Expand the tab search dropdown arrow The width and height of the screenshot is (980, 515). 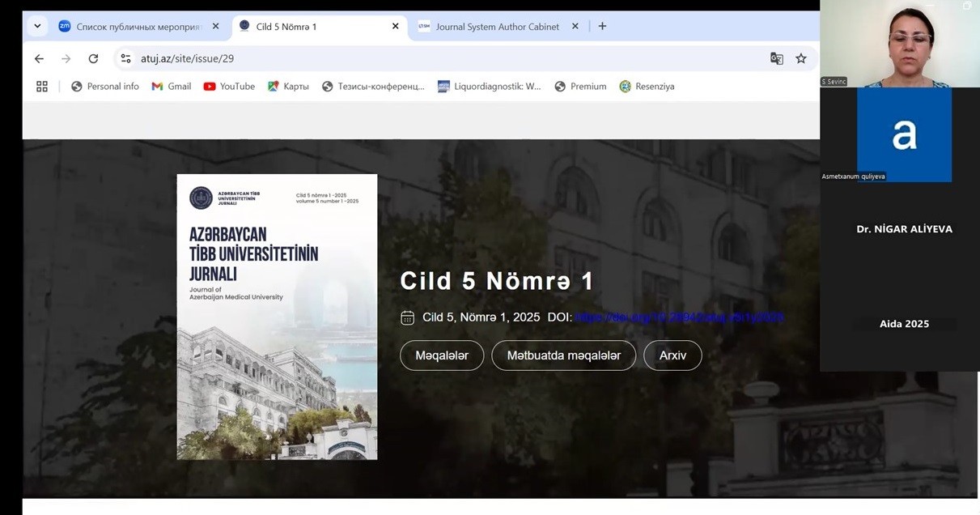coord(37,26)
